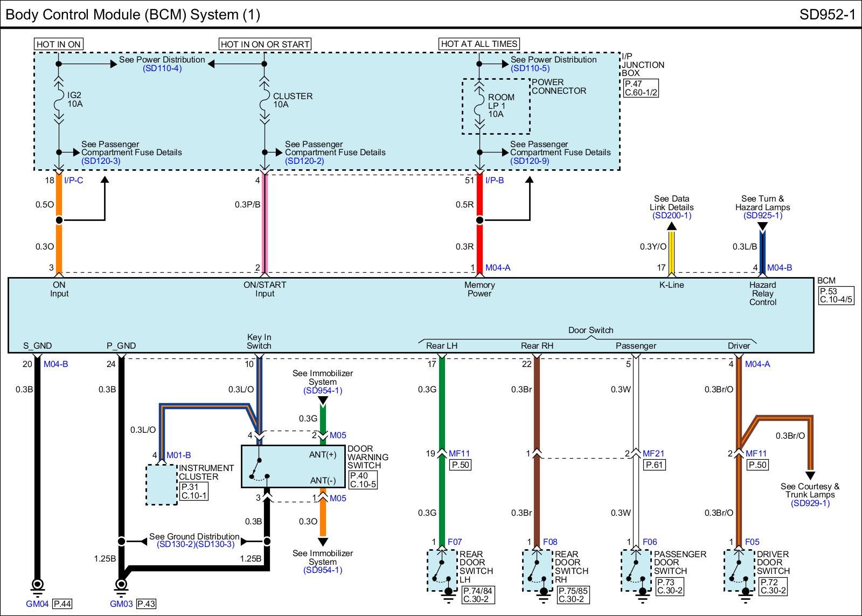Open the SD130-2 ground distribution link
Image resolution: width=862 pixels, height=616 pixels.
176,544
